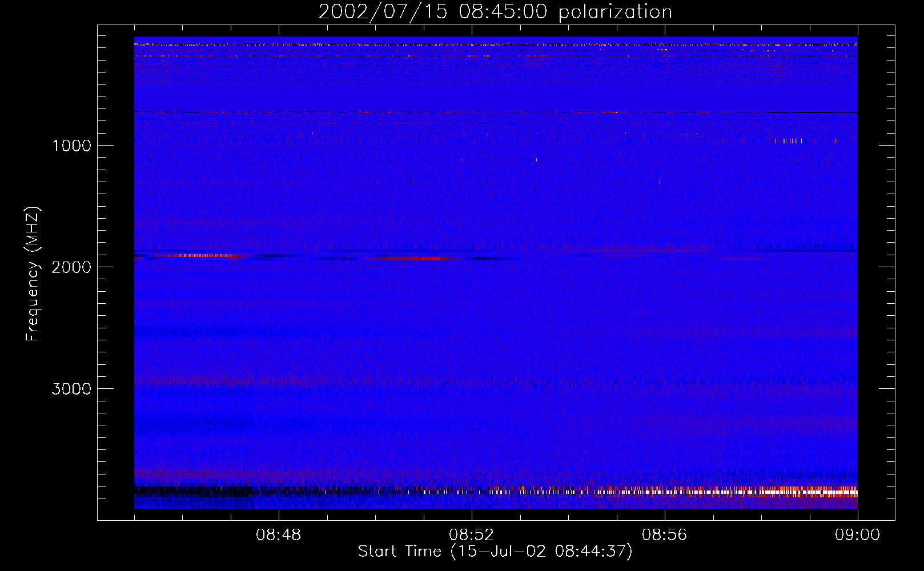Click the 3000 frequency tick label
The image size is (924, 571).
pos(71,389)
